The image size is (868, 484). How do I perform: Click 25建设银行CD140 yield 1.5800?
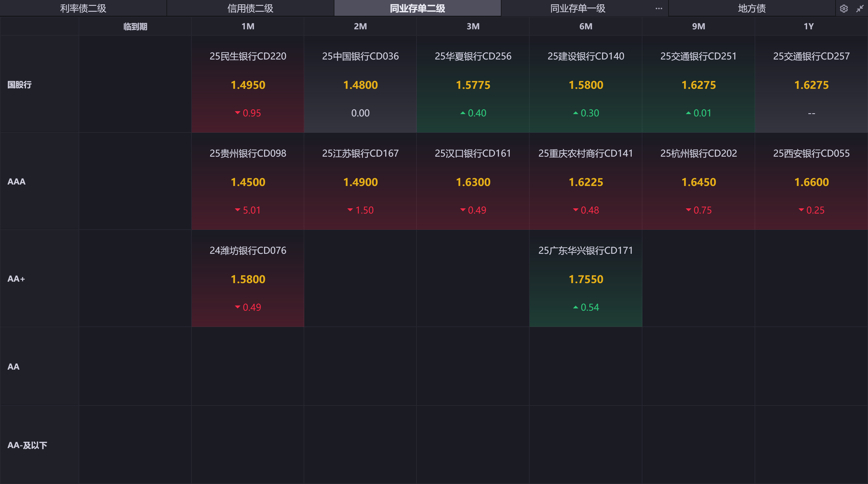point(586,85)
